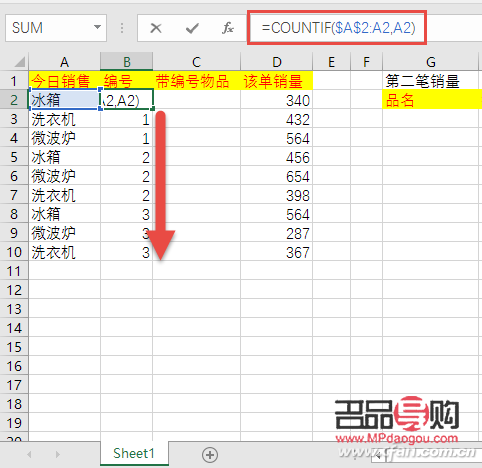Click cell 洗衣机 in row 7
482x468 pixels.
click(x=65, y=195)
